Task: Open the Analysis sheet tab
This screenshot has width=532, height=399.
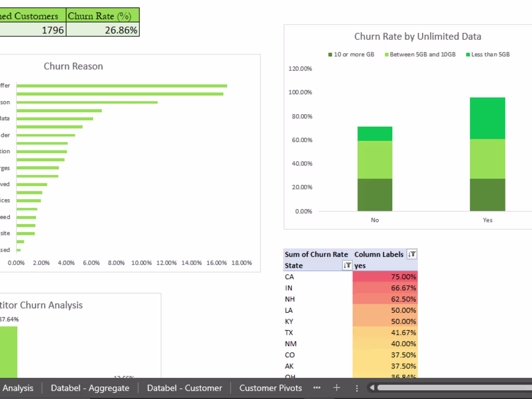Action: click(x=18, y=388)
